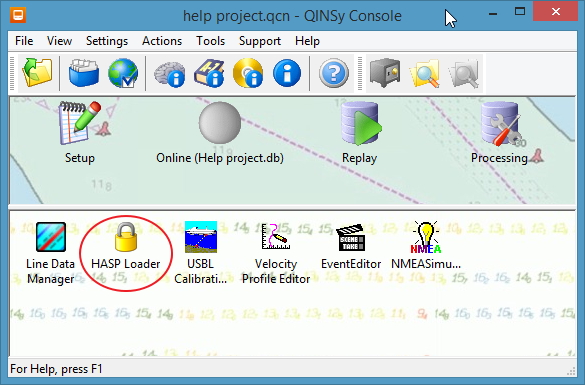
Task: Click the safe vault toolbar icon
Action: click(385, 73)
